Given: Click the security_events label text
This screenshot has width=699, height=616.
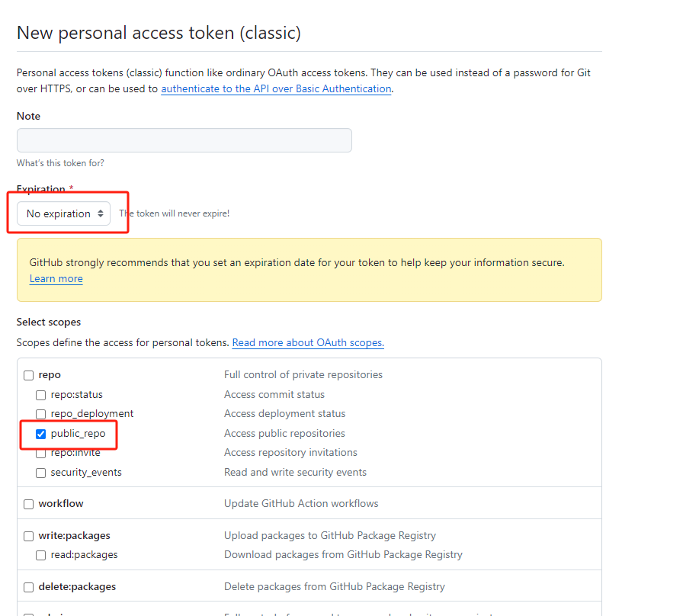Looking at the screenshot, I should [x=86, y=473].
